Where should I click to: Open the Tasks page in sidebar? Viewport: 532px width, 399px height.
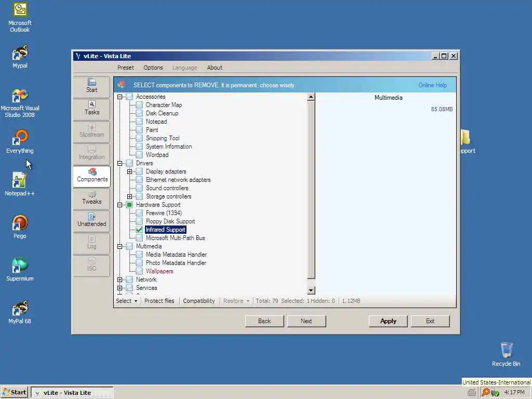[x=91, y=109]
